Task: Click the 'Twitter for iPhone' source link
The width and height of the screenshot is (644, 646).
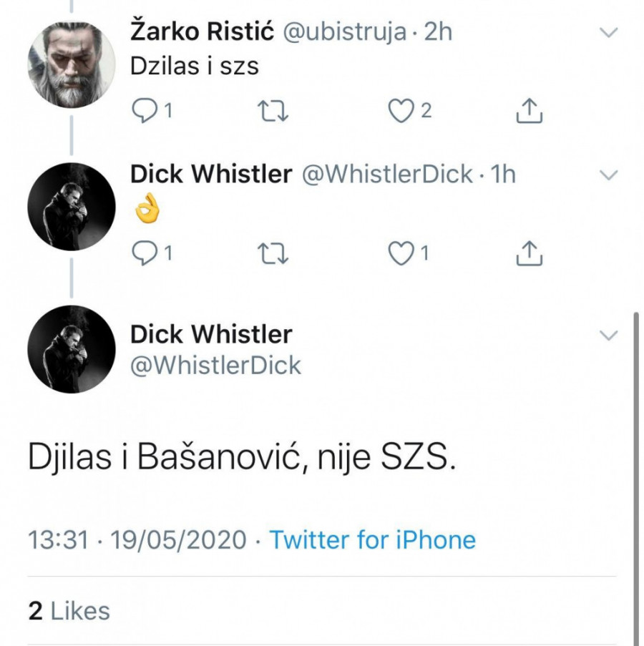Action: coord(373,539)
